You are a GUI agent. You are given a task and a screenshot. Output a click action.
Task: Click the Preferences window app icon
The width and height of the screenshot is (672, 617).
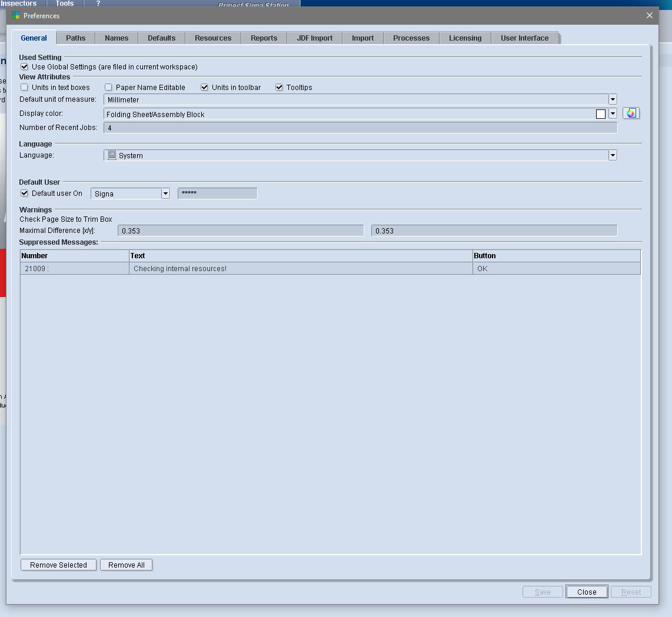pyautogui.click(x=16, y=15)
